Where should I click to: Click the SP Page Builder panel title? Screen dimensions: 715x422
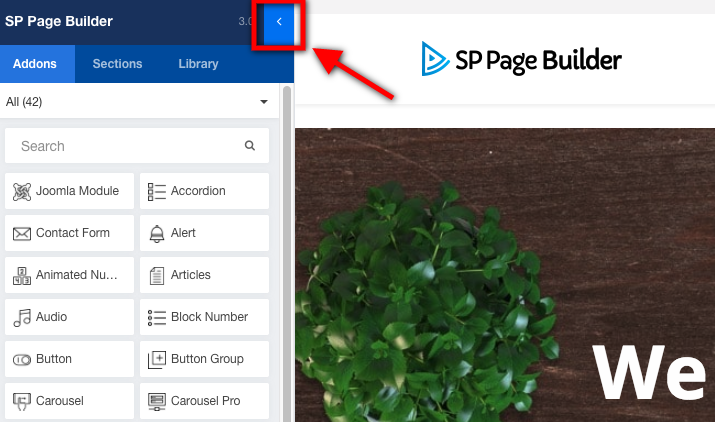coord(59,21)
